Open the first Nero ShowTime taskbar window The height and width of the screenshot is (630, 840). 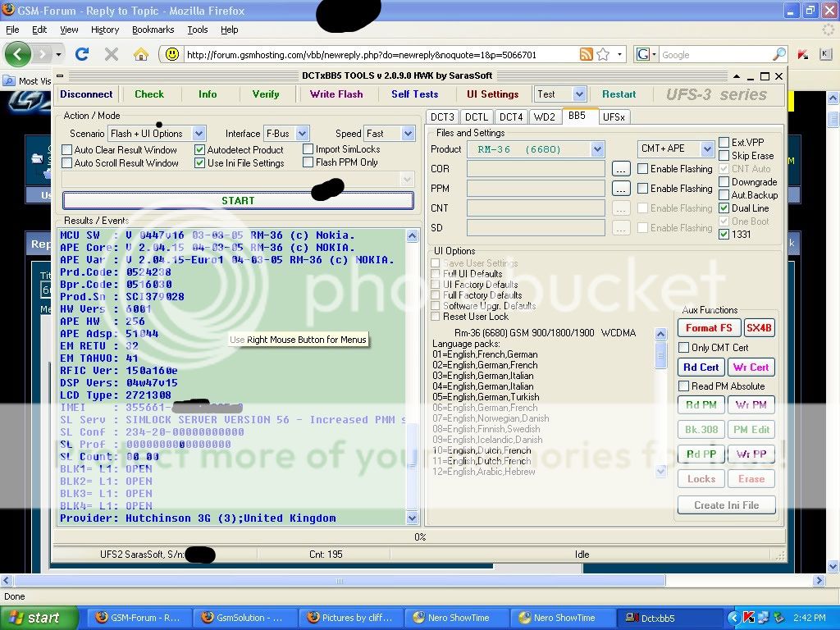point(456,618)
